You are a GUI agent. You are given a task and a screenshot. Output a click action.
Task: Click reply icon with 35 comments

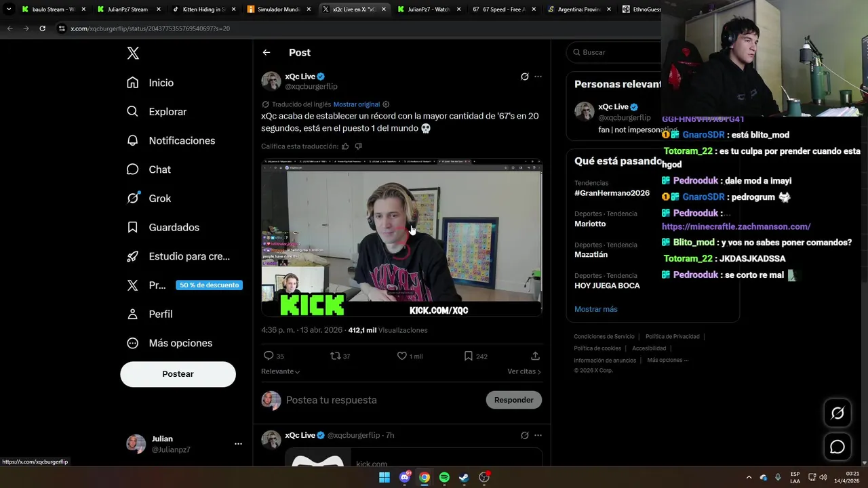click(269, 356)
